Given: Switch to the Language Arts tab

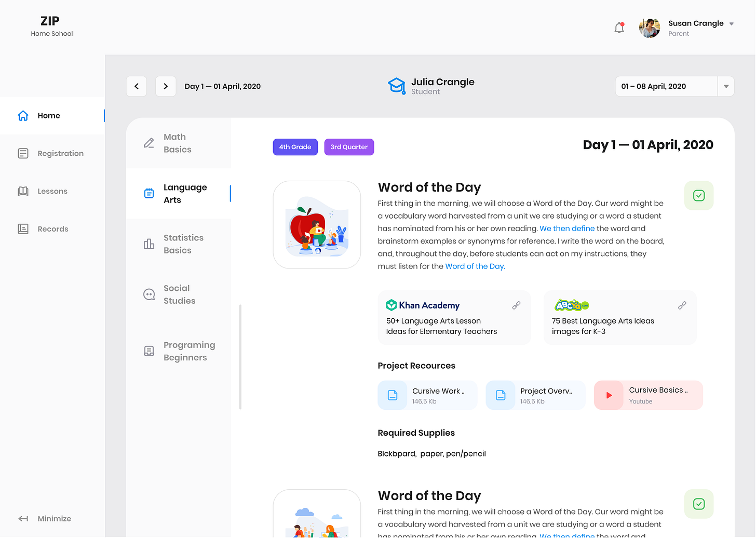Looking at the screenshot, I should click(x=179, y=194).
